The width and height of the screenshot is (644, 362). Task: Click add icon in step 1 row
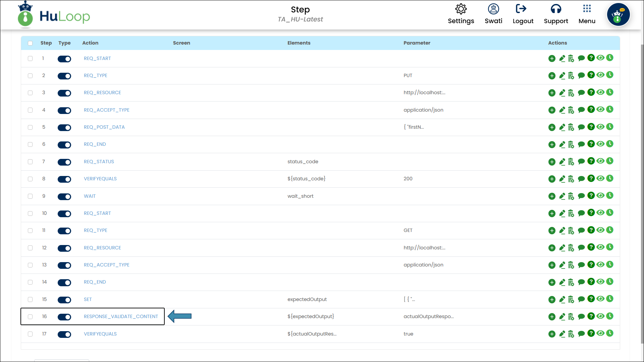552,59
